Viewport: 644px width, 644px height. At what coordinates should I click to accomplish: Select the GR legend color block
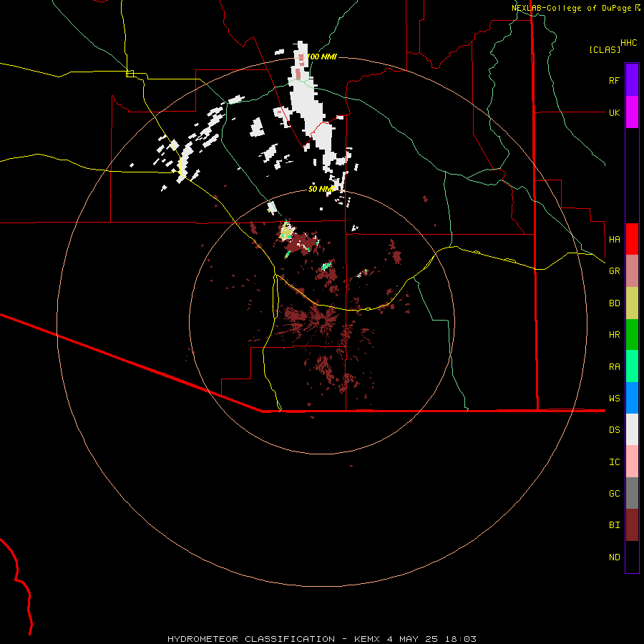point(632,271)
